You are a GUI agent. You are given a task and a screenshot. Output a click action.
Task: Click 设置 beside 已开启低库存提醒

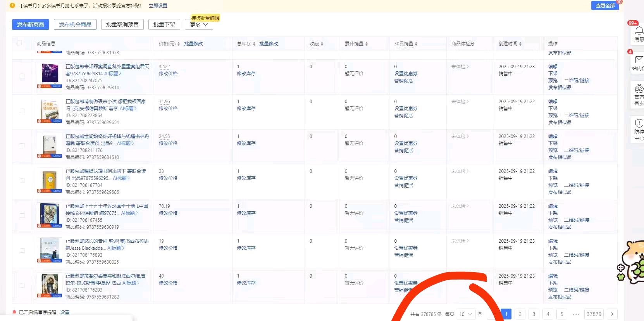click(x=65, y=312)
